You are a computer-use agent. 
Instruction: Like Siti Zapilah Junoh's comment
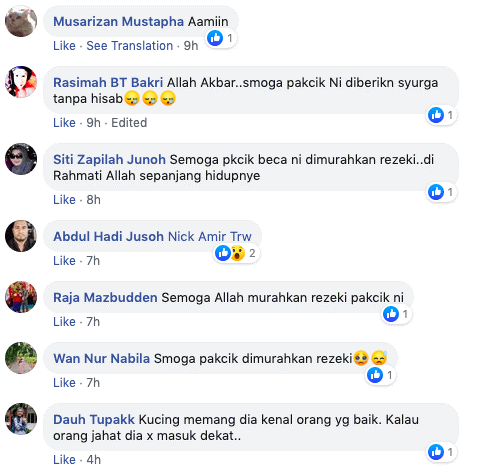(x=64, y=200)
